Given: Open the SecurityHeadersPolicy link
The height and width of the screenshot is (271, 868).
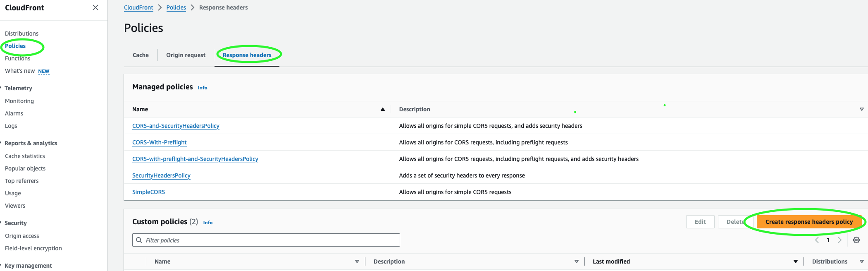Looking at the screenshot, I should click(x=161, y=175).
